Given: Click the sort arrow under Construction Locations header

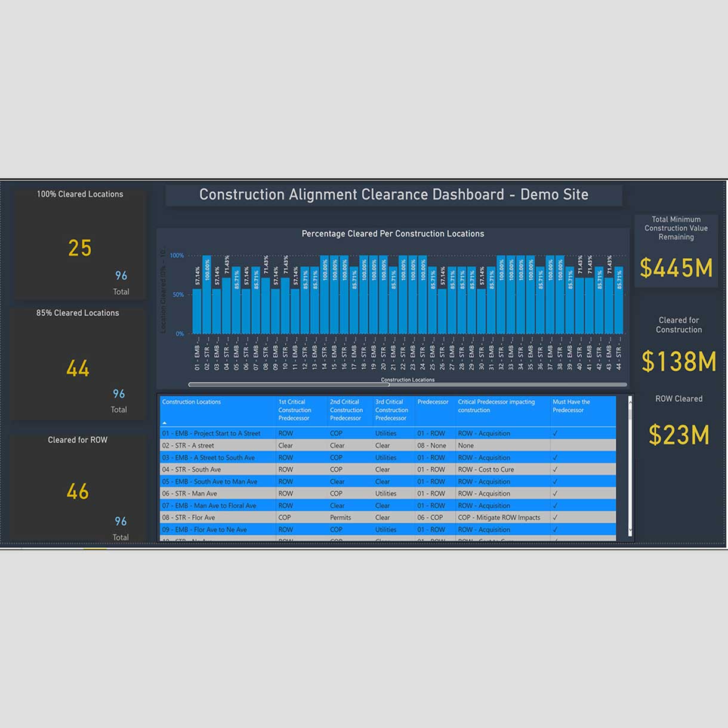Looking at the screenshot, I should (x=165, y=422).
